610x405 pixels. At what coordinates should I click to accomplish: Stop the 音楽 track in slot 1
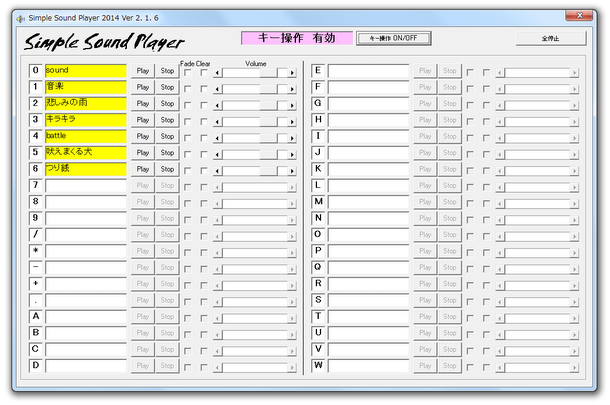167,88
